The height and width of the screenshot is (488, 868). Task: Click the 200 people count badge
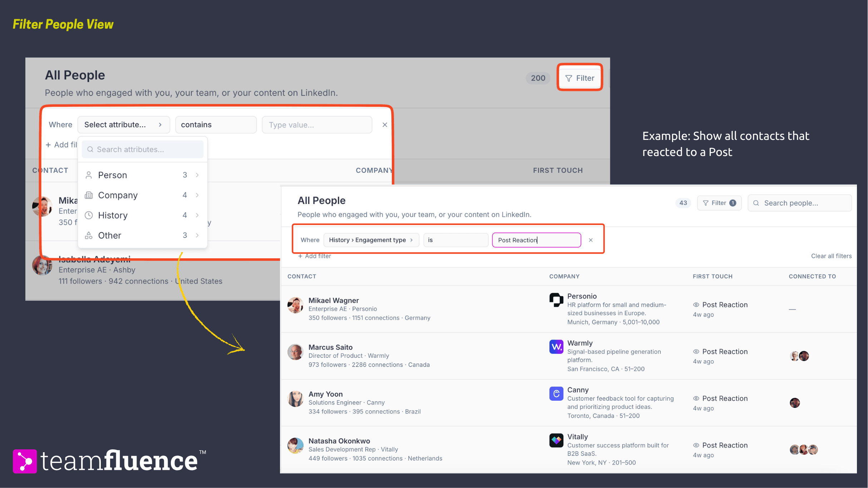(538, 78)
